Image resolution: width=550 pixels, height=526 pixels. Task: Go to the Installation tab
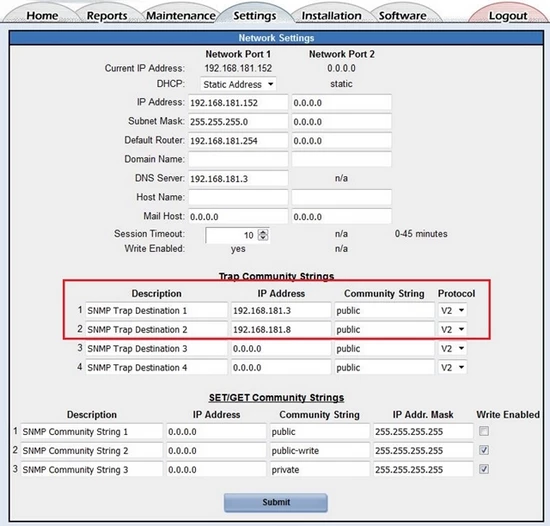[x=331, y=16]
